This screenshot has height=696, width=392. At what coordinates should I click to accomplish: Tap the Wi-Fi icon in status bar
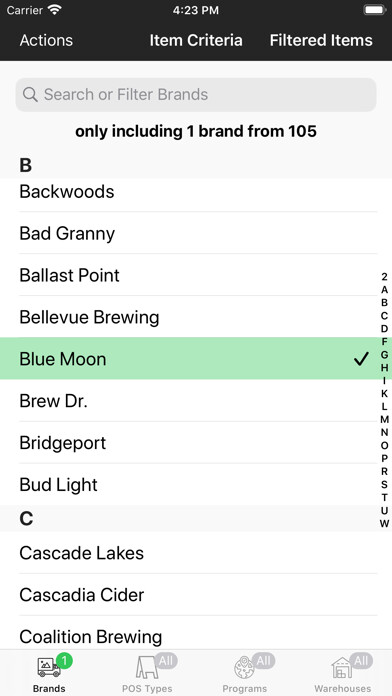coord(55,10)
